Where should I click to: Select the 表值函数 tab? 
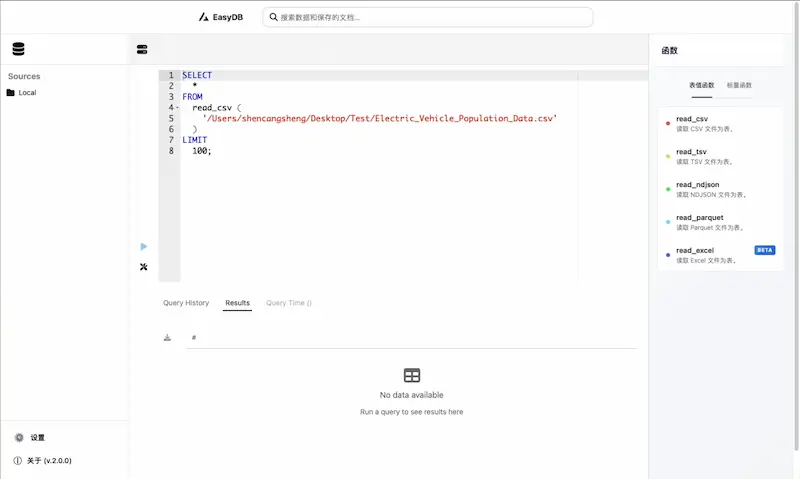pyautogui.click(x=702, y=86)
